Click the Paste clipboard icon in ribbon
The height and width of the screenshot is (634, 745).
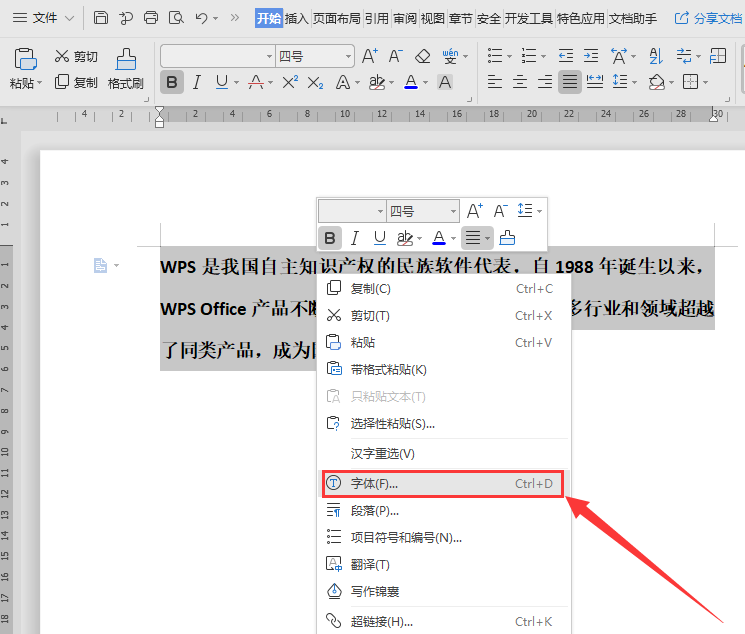pyautogui.click(x=26, y=59)
